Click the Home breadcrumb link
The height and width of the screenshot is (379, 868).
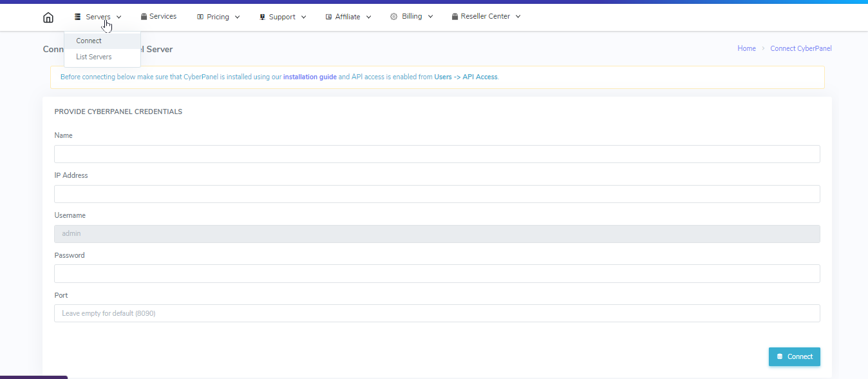(x=746, y=48)
